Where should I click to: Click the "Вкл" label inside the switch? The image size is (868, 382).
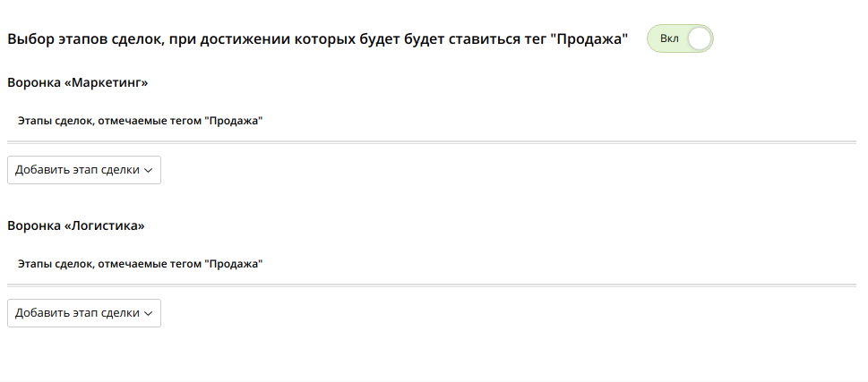tap(668, 39)
